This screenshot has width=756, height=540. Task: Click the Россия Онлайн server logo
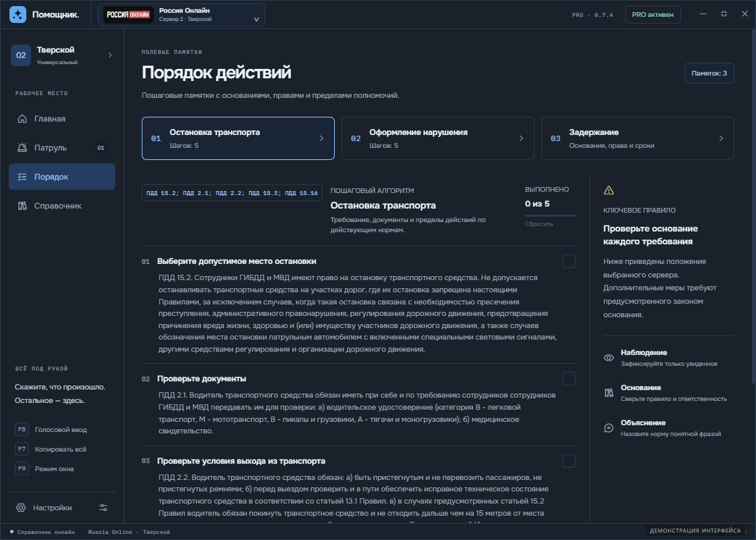click(128, 14)
